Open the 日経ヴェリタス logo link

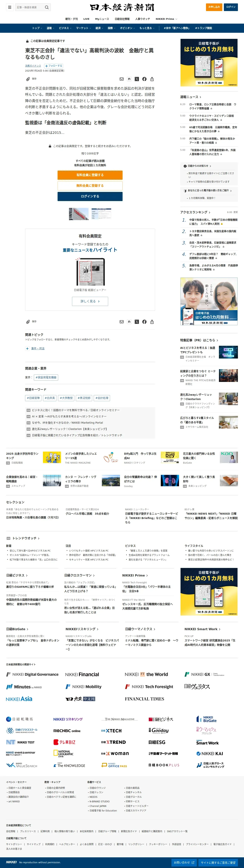coord(197,686)
